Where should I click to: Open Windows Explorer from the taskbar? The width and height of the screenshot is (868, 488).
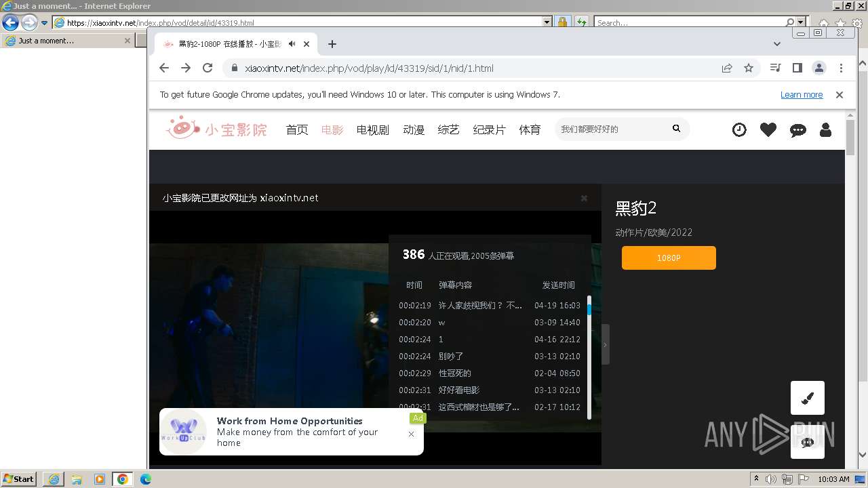pyautogui.click(x=77, y=479)
